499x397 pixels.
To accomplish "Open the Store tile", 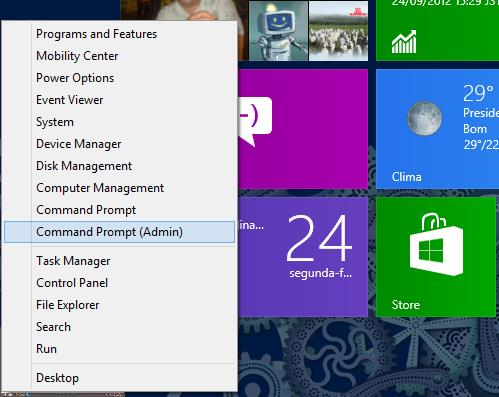I will (436, 257).
